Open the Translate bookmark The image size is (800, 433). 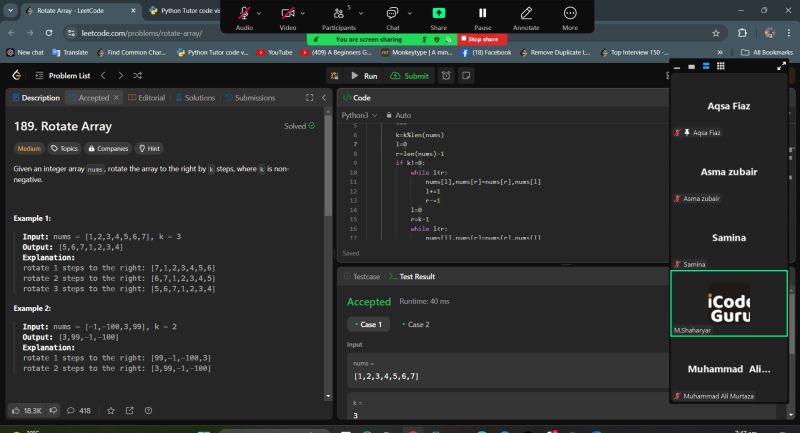70,52
